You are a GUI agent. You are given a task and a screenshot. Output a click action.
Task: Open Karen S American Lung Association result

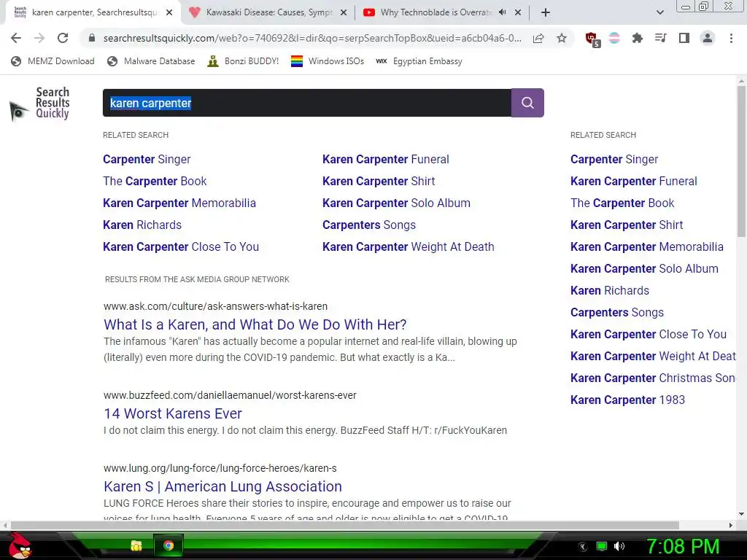point(223,486)
